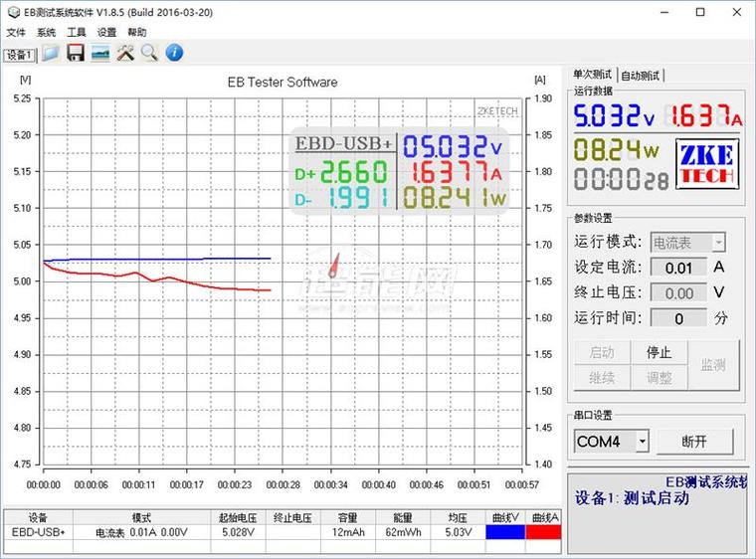Select the EBD-USB+ device cell in the table
This screenshot has height=559, width=756.
pos(38,532)
